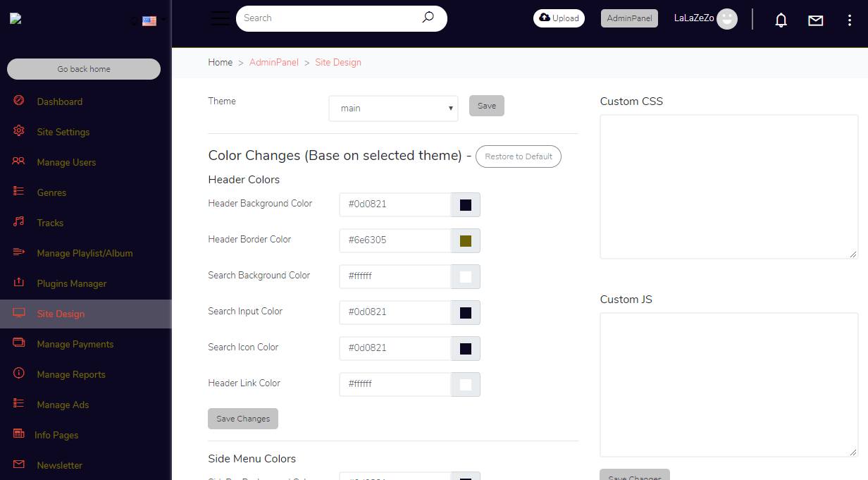Click the Plugins Manager icon
The height and width of the screenshot is (480, 868).
pyautogui.click(x=19, y=283)
